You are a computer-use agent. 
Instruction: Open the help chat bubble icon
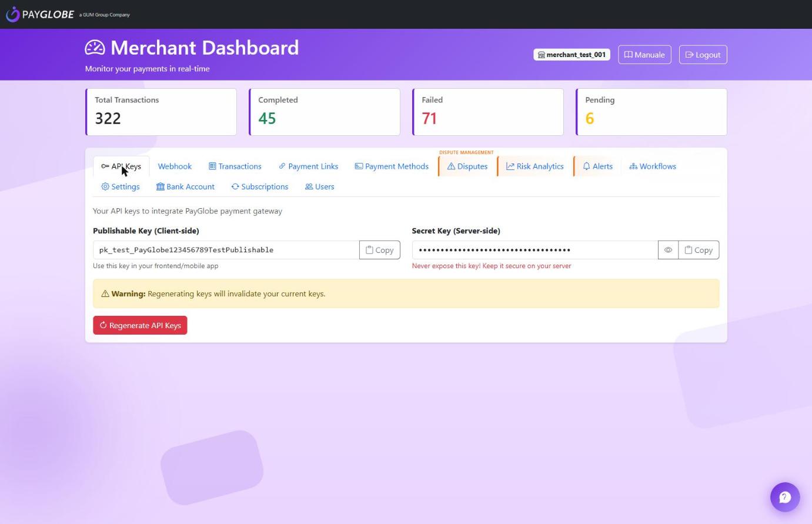(x=785, y=498)
